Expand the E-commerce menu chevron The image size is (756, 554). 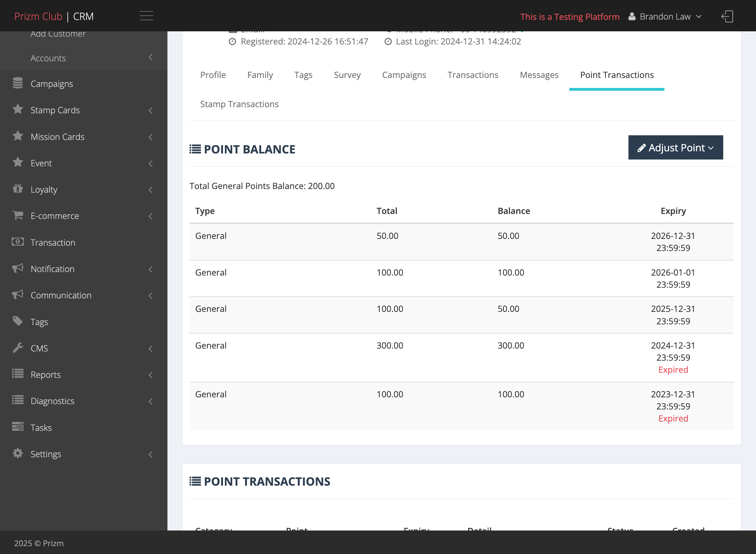coord(151,216)
